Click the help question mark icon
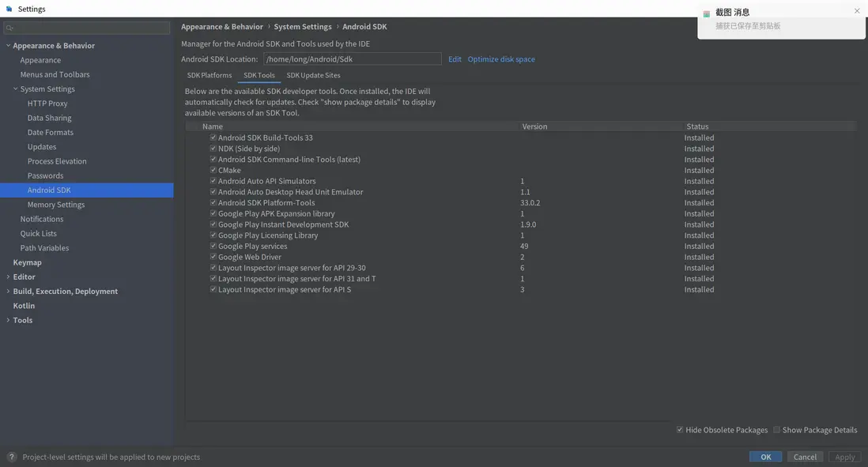This screenshot has width=868, height=467. click(x=11, y=457)
